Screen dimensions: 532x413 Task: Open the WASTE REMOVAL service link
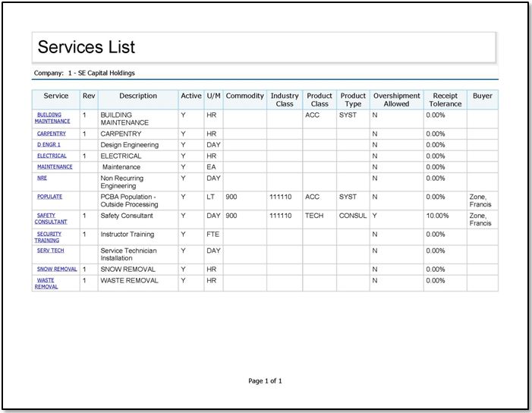pyautogui.click(x=46, y=283)
